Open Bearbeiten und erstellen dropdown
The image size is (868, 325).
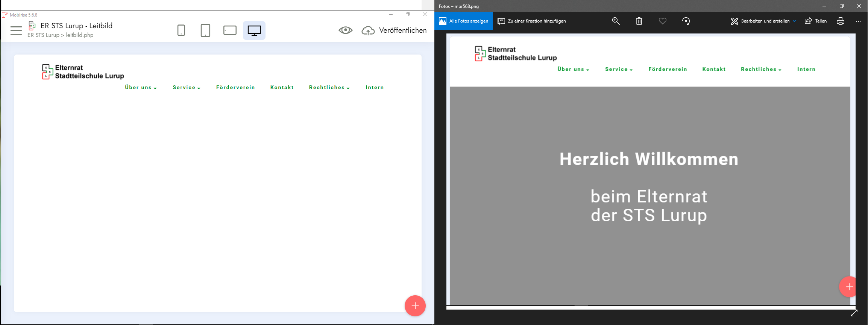763,21
